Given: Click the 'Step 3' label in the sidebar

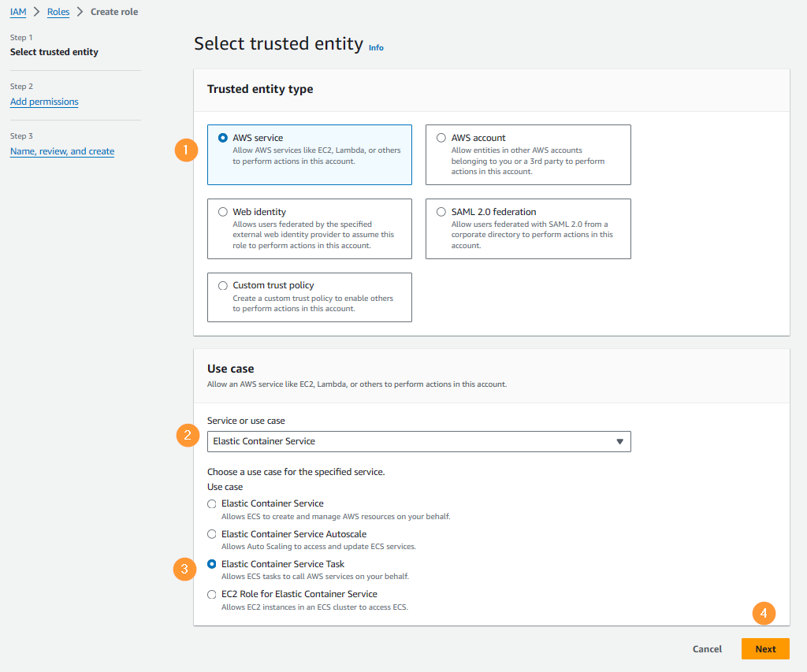Looking at the screenshot, I should click(21, 136).
